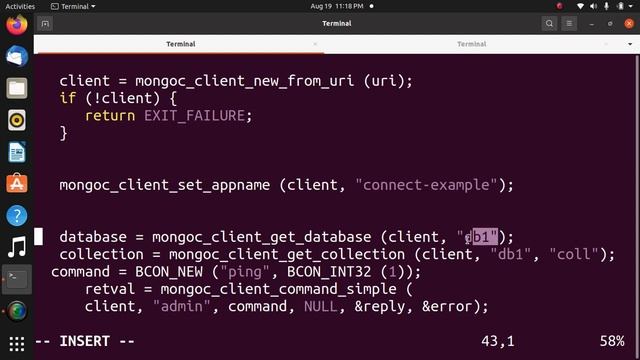Select the Terminal icon in the dock

tap(17, 279)
